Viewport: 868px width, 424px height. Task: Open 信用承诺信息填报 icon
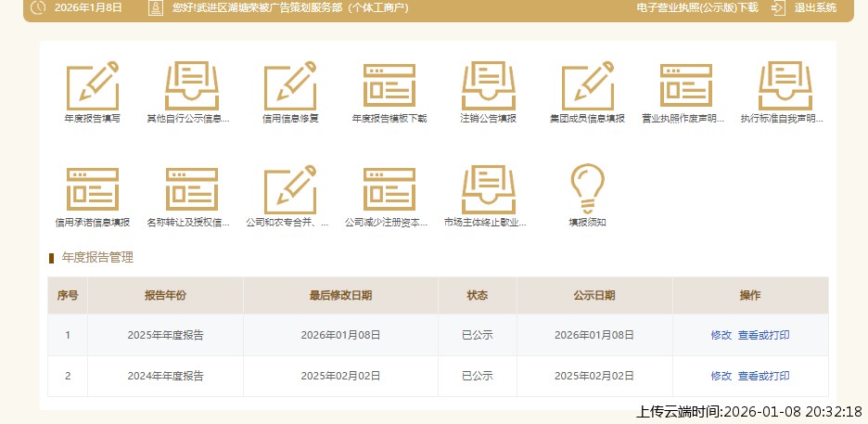92,190
